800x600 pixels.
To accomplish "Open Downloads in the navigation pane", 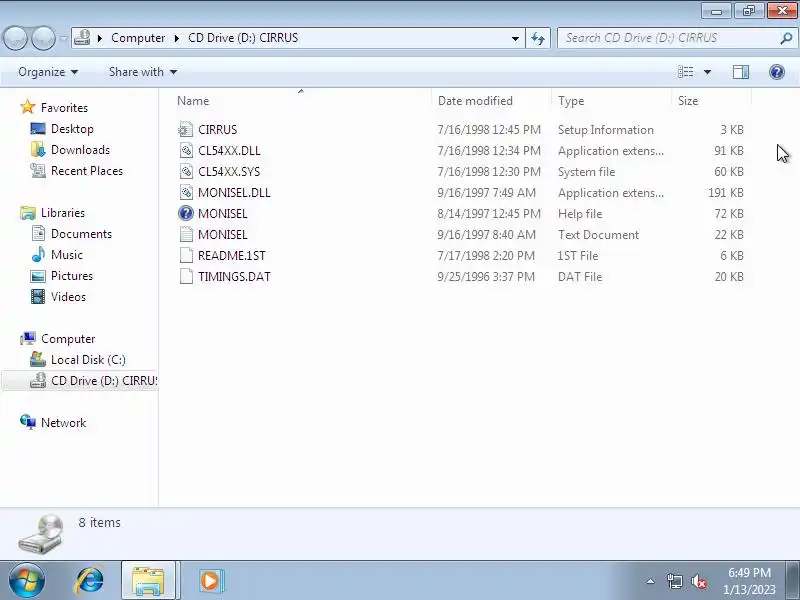I will [80, 149].
